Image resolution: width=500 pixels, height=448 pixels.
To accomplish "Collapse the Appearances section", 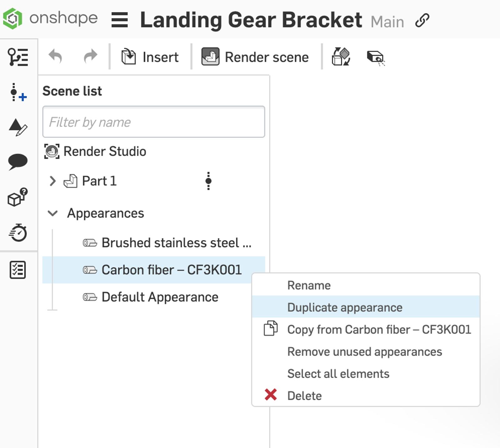I will coord(52,214).
